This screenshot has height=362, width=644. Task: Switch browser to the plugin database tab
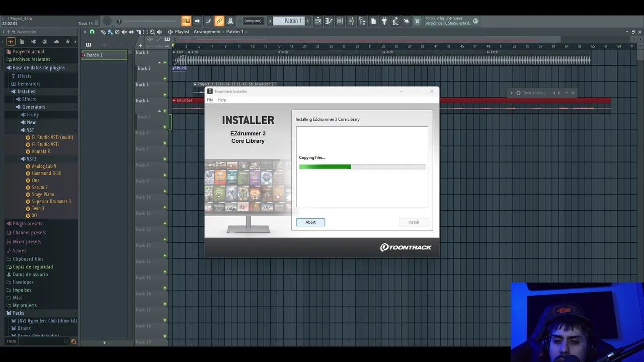(33, 42)
